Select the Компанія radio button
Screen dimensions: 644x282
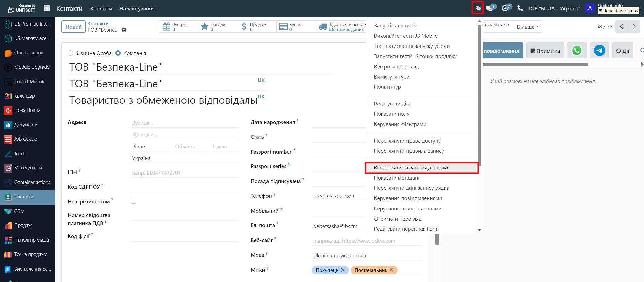point(118,53)
